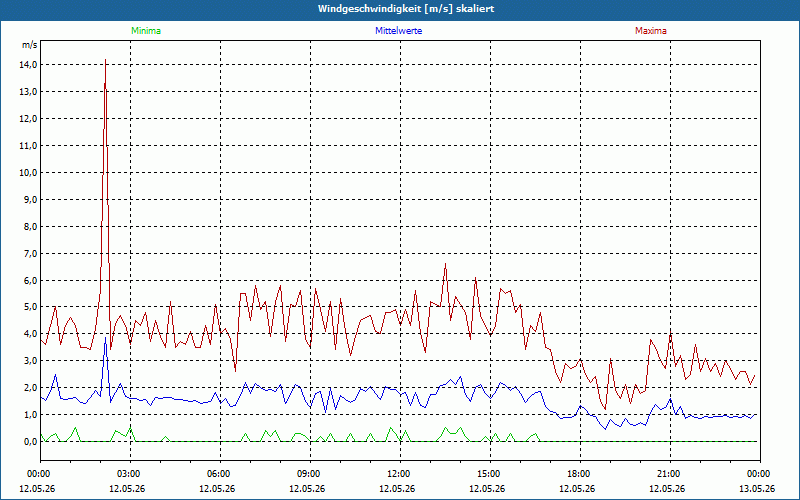
Task: Click the m/s unit label
Action: (x=30, y=45)
